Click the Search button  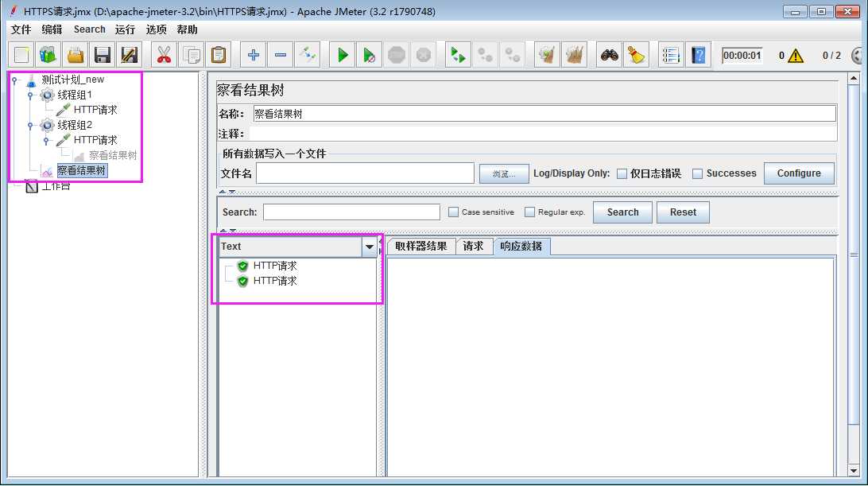(x=622, y=212)
